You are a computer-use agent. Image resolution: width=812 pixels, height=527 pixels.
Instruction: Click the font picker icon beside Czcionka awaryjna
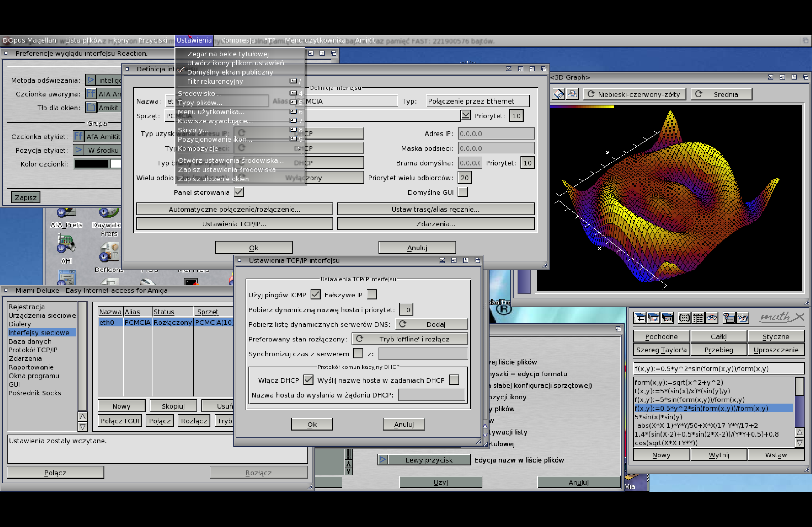click(91, 94)
